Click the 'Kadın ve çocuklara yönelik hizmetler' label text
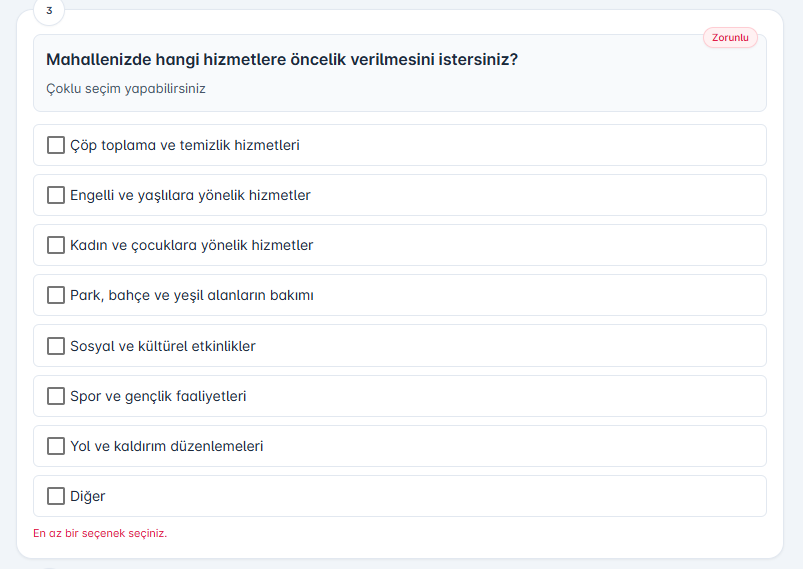The width and height of the screenshot is (803, 569). click(191, 245)
